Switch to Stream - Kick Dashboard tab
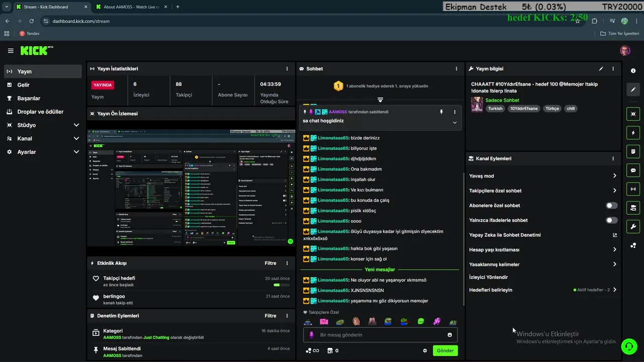This screenshot has height=362, width=644. (x=51, y=7)
